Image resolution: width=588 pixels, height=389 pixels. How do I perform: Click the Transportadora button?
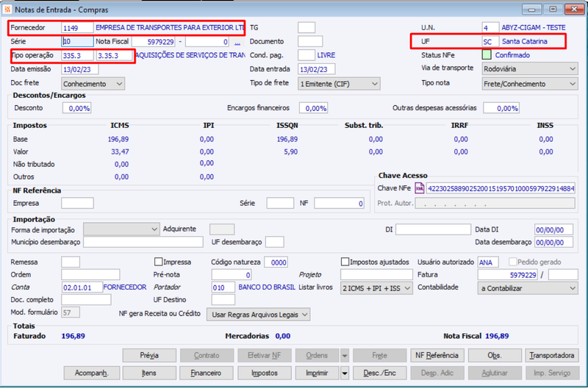coord(552,355)
